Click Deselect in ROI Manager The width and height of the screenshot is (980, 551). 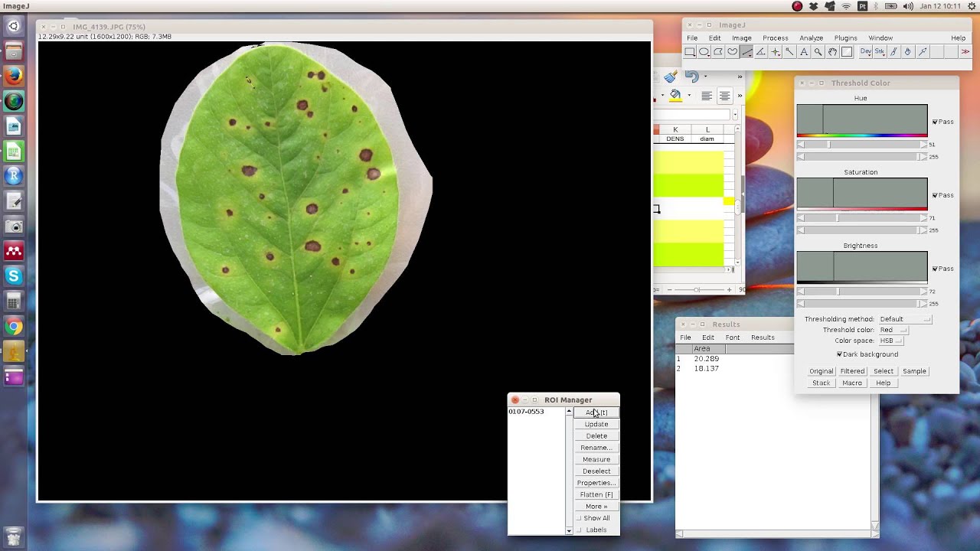596,471
